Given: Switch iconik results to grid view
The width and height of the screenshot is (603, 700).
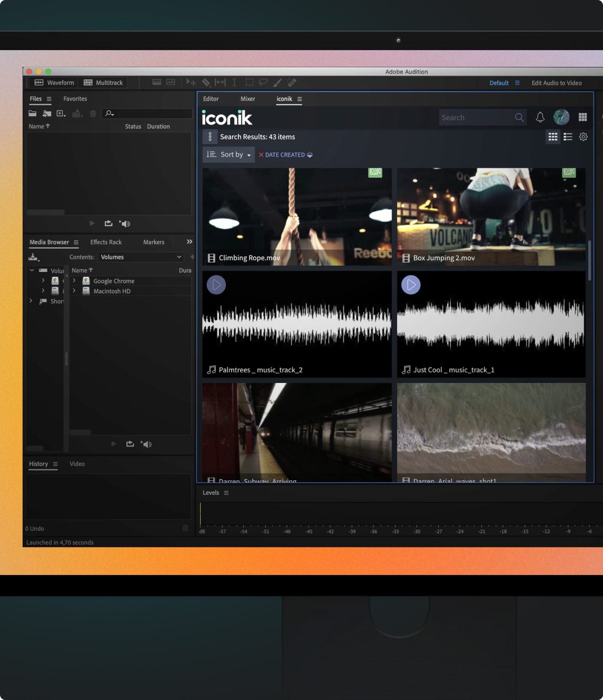Looking at the screenshot, I should 553,137.
